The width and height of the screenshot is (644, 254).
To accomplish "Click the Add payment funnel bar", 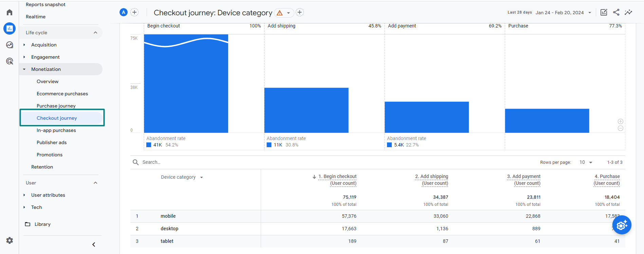I will pyautogui.click(x=427, y=117).
